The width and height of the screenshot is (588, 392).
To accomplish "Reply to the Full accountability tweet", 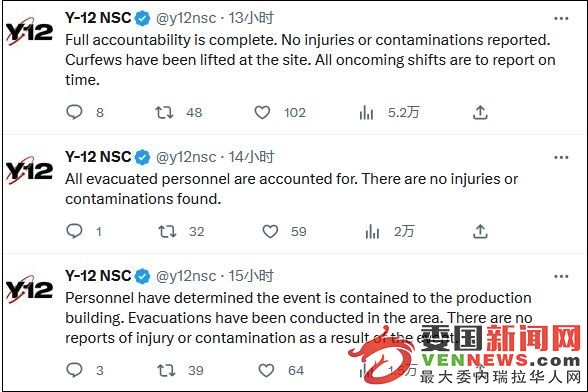I will [x=74, y=112].
